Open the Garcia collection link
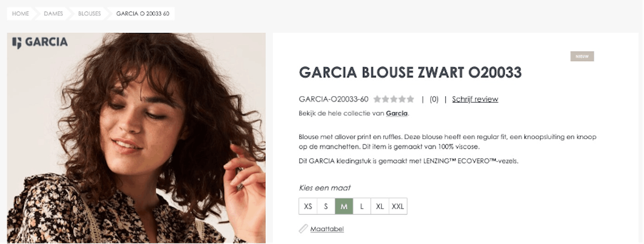This screenshot has width=644, height=244. point(396,113)
